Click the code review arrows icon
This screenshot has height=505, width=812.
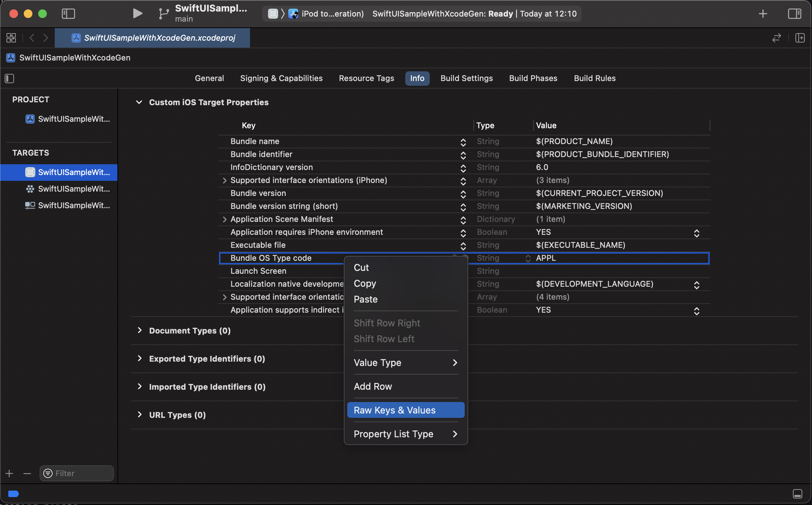tap(776, 38)
